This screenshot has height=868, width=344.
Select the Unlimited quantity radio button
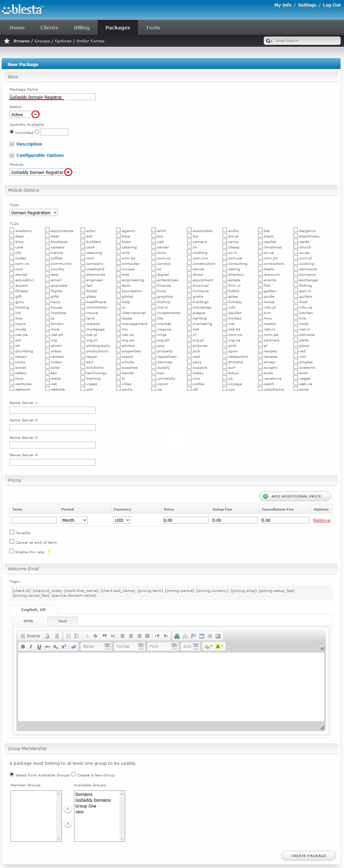[x=12, y=132]
